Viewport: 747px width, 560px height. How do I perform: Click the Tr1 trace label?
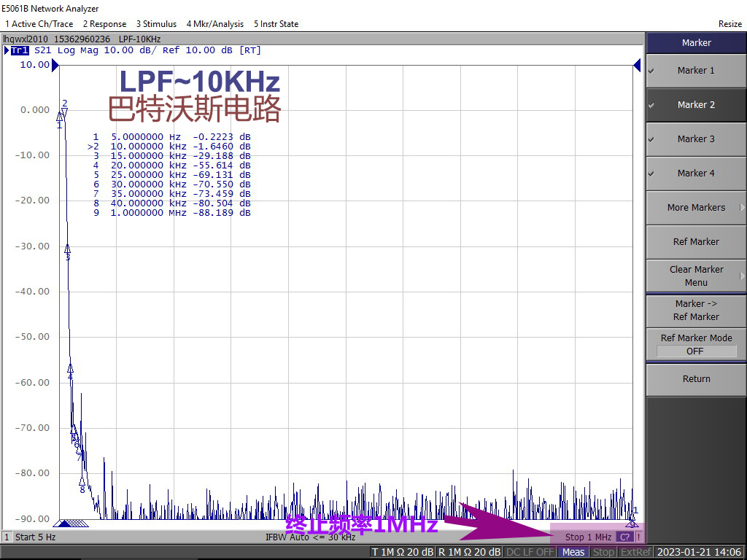click(20, 50)
